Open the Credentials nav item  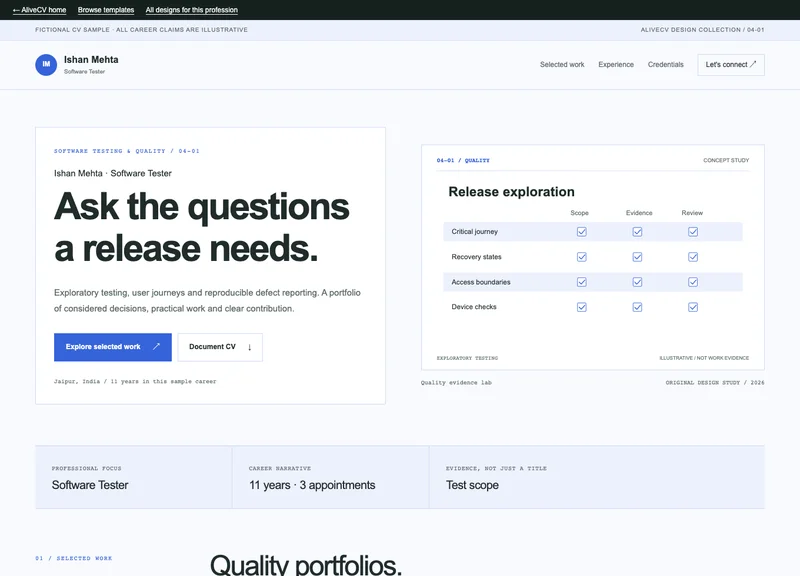665,64
